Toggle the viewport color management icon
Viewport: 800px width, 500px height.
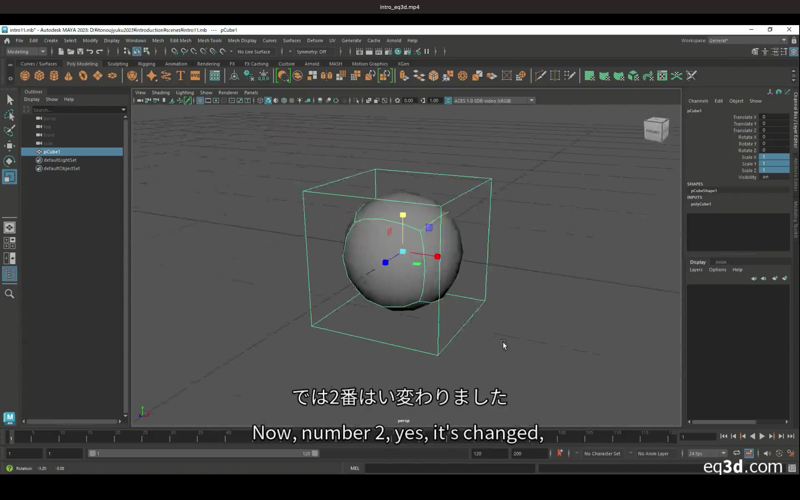(x=450, y=100)
